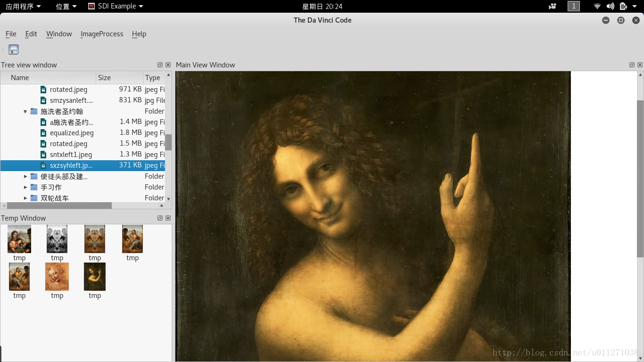Screen dimensions: 644x362
Task: Open the 应用程序 applications menu
Action: click(23, 6)
